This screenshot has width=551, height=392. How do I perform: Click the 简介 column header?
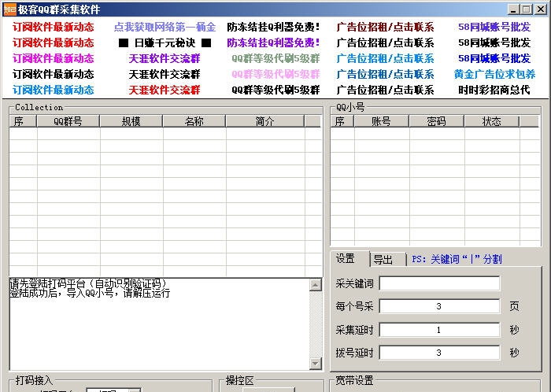265,121
